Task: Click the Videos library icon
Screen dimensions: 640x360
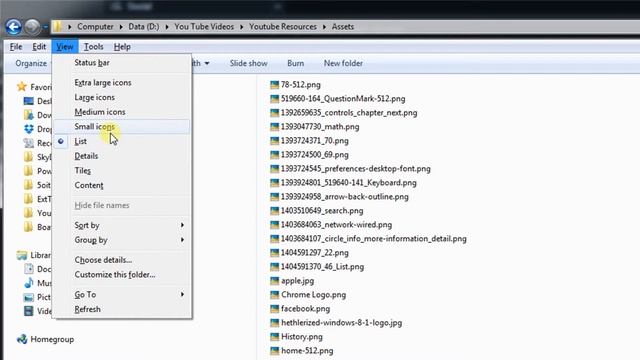Action: pos(29,311)
